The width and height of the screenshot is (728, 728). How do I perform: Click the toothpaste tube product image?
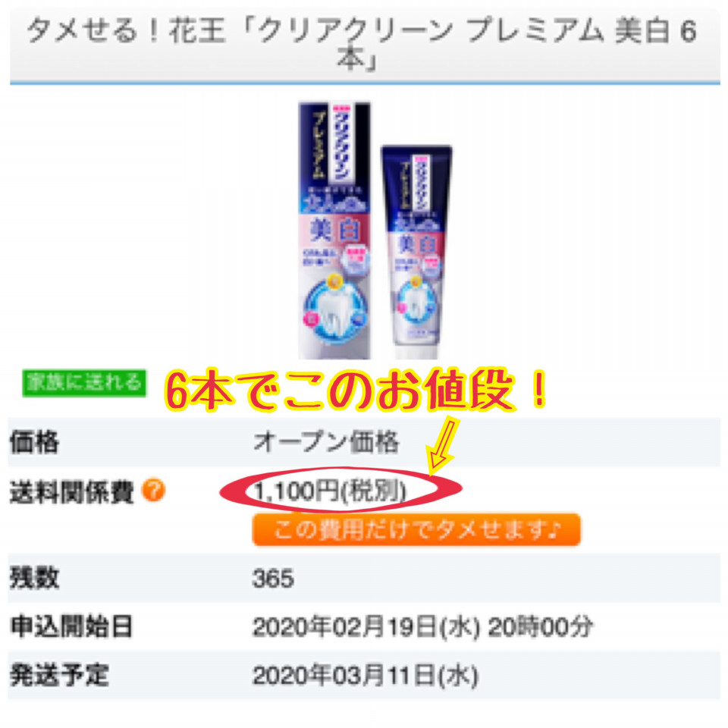(416, 252)
